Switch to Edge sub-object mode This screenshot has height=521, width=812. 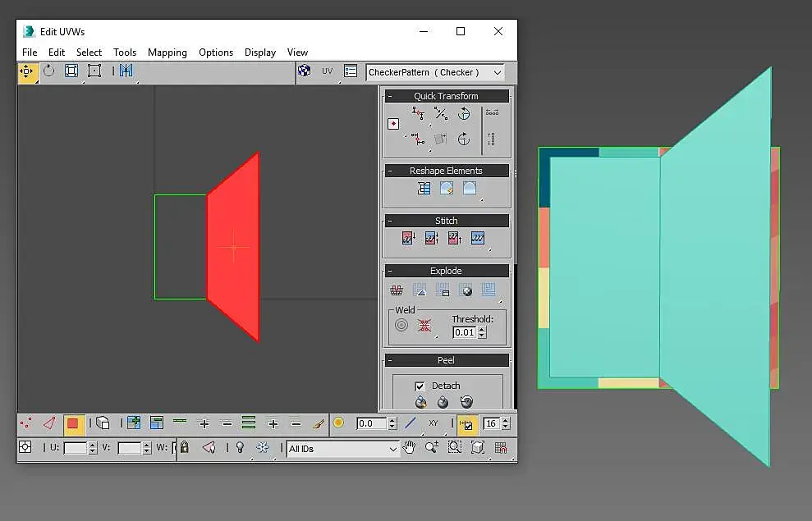pos(49,423)
